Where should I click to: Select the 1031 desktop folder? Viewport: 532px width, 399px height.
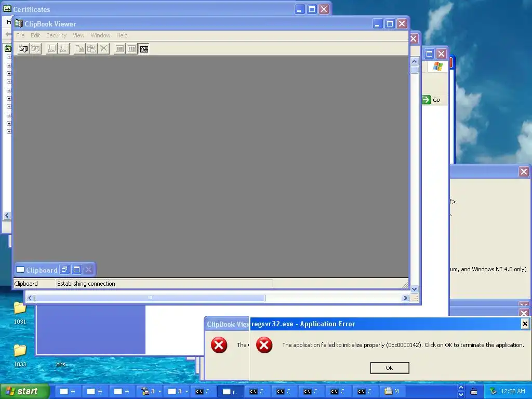click(20, 312)
